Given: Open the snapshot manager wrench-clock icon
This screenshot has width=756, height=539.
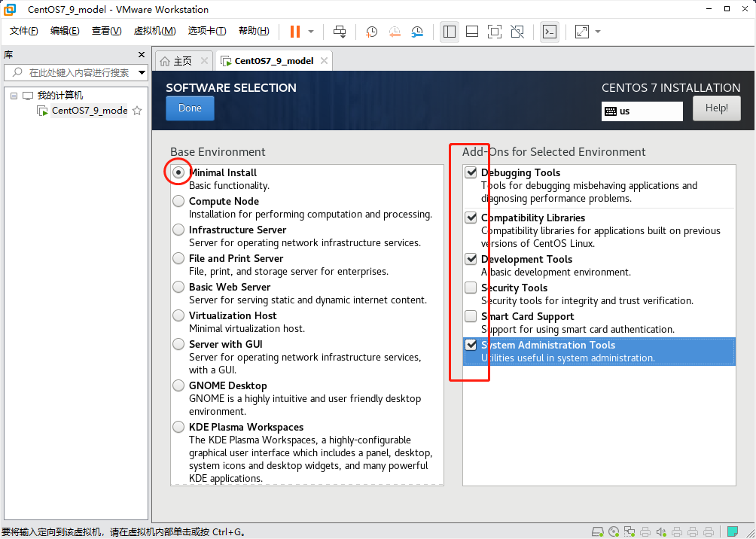Looking at the screenshot, I should 417,32.
